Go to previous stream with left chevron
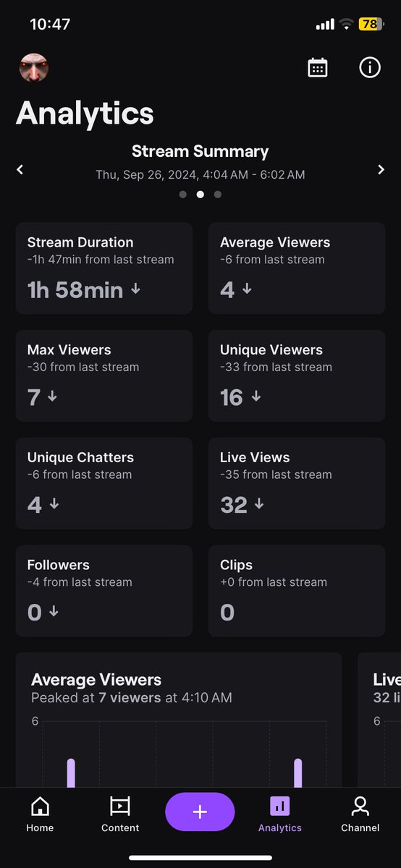The image size is (401, 868). (x=20, y=169)
